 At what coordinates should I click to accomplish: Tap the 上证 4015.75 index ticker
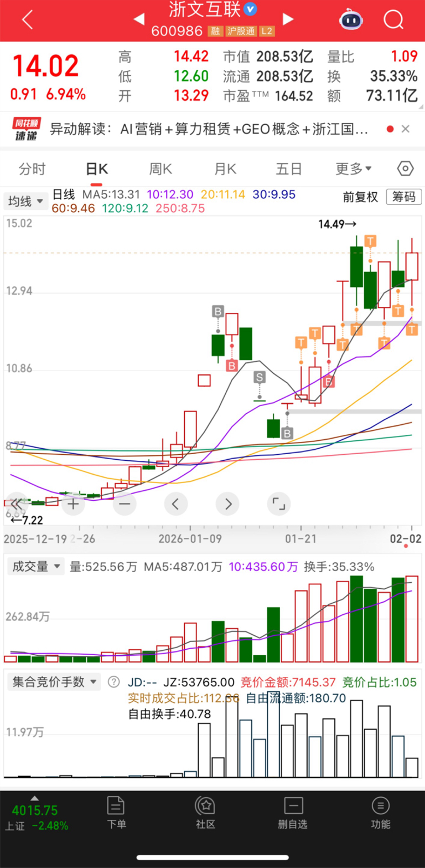click(x=35, y=817)
